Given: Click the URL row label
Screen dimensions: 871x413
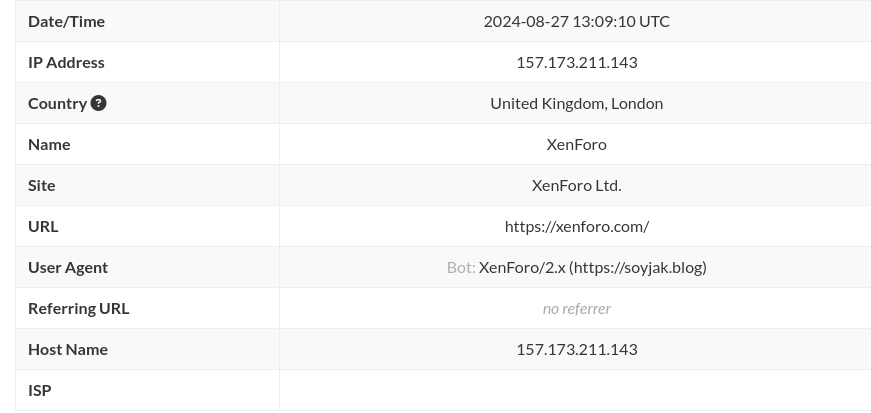Looking at the screenshot, I should point(43,227).
